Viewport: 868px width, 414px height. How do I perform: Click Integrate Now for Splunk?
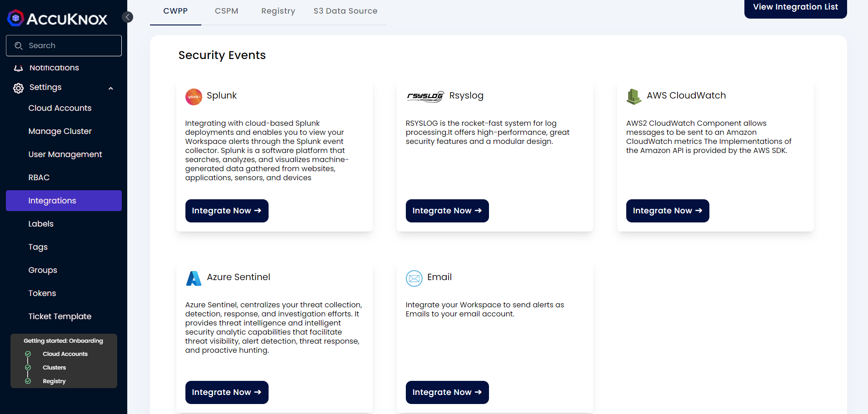[227, 211]
